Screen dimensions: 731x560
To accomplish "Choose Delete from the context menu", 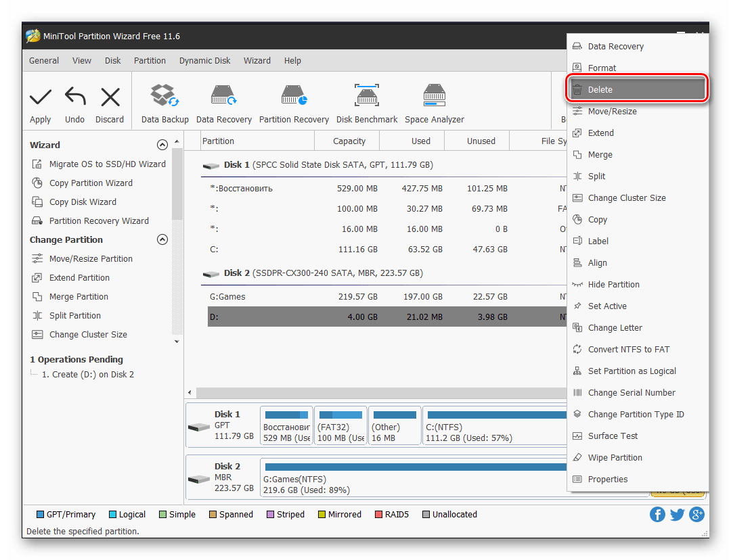I will (x=600, y=90).
